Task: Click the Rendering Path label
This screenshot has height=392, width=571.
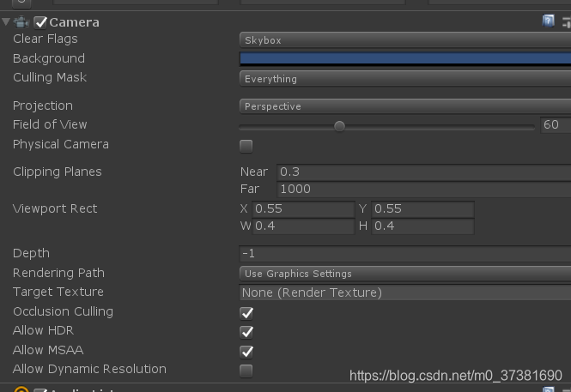Action: coord(58,273)
